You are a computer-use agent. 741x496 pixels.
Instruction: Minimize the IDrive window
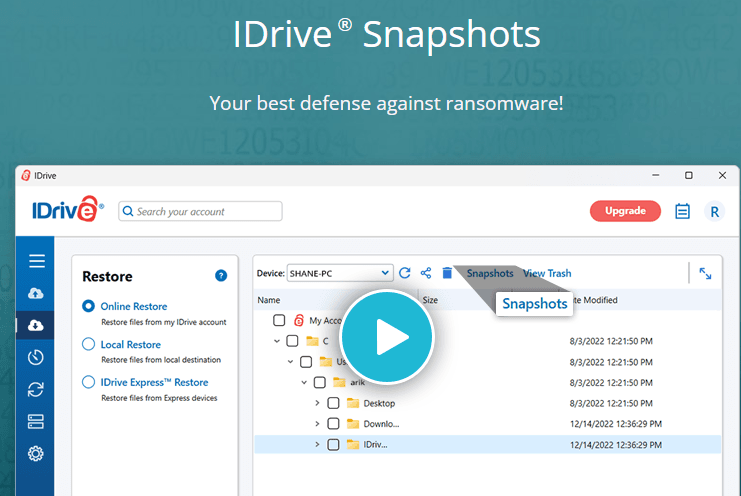click(655, 175)
